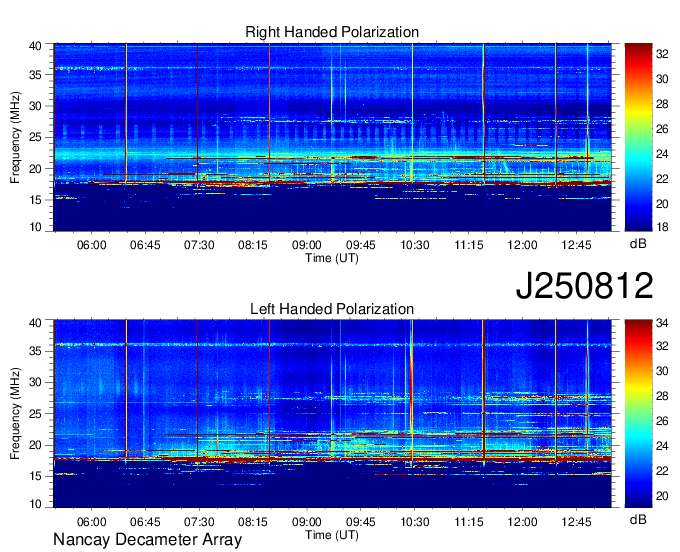This screenshot has width=680, height=552.
Task: Click 07:30 time tick on Left Handed plot
Action: click(199, 522)
